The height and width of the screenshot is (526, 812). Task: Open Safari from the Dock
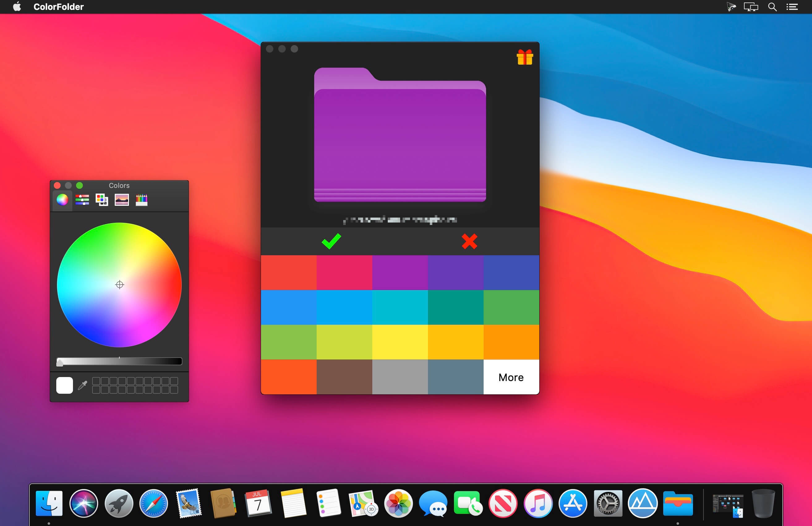coord(154,503)
